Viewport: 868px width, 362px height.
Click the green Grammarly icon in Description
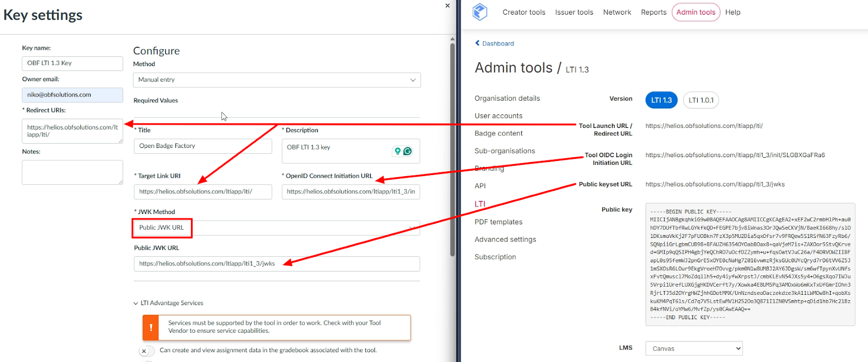point(407,151)
